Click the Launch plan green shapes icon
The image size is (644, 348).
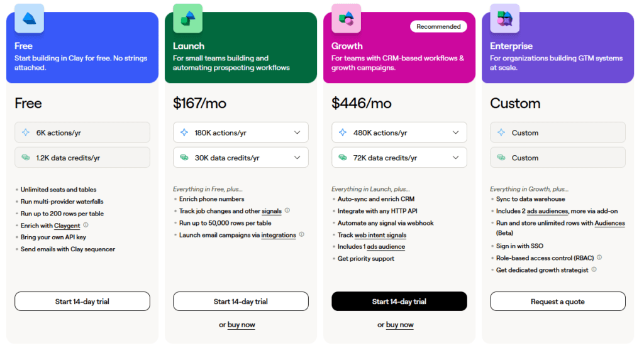coord(187,18)
